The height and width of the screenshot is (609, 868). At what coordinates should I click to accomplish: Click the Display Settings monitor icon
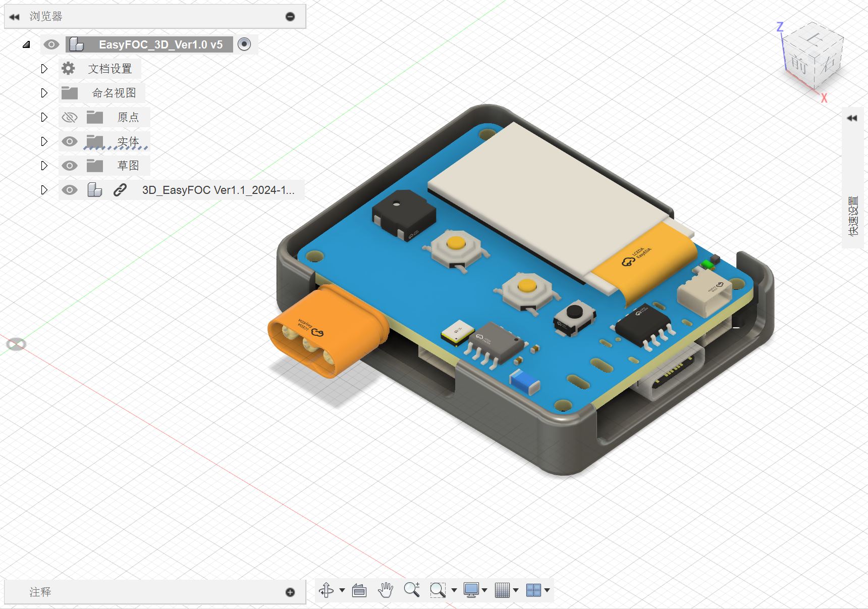[x=471, y=590]
